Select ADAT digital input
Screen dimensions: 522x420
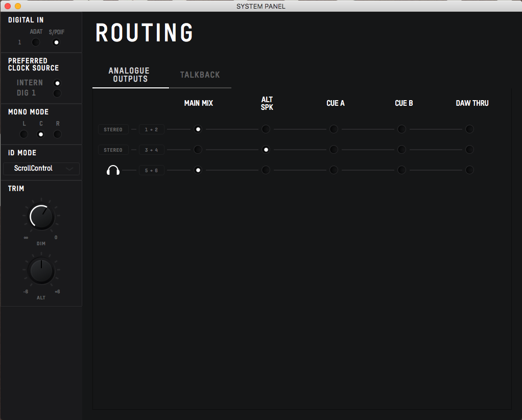pos(35,42)
